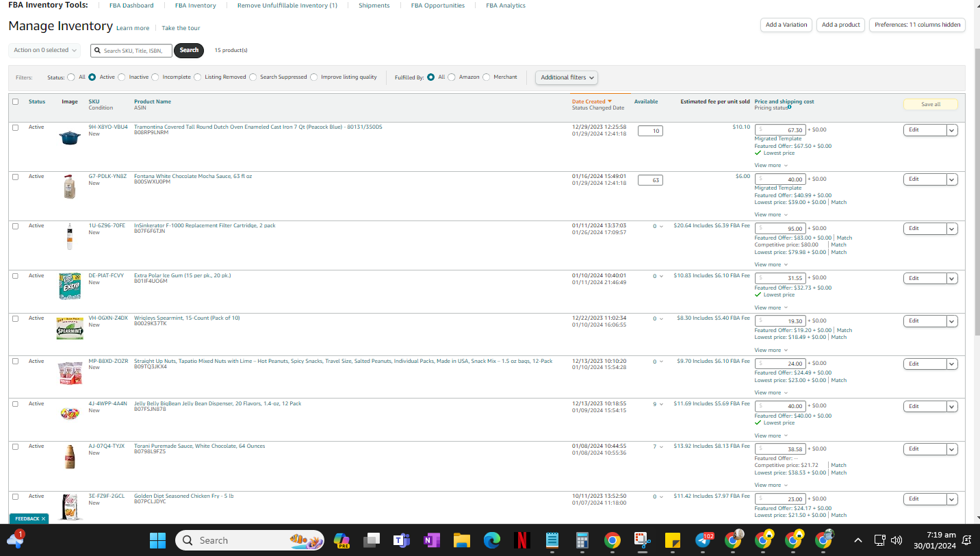The width and height of the screenshot is (980, 556).
Task: Click Add a Variation
Action: (786, 25)
